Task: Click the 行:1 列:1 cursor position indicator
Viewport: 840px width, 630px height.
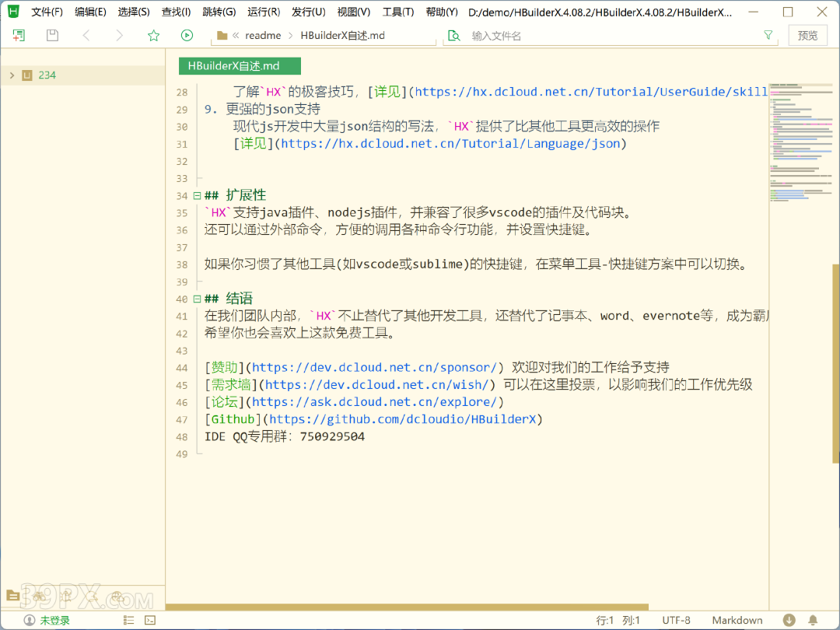Action: [618, 621]
